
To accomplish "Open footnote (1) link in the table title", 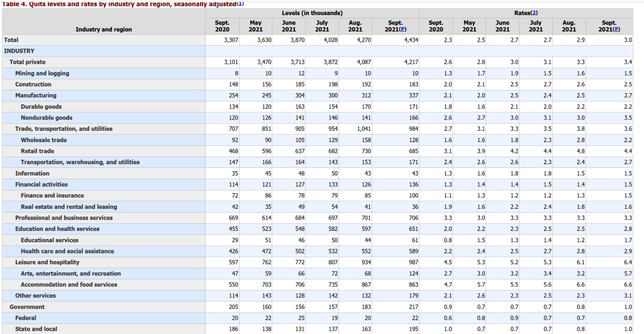I will click(x=240, y=3).
